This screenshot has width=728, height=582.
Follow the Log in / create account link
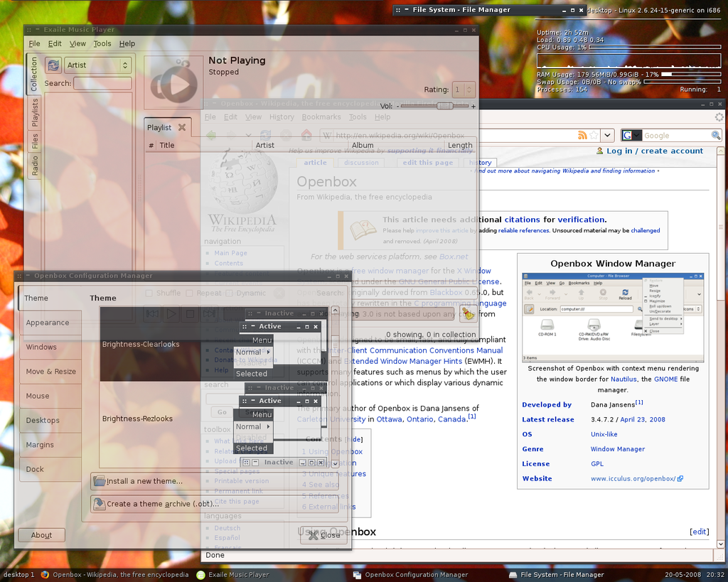[654, 151]
